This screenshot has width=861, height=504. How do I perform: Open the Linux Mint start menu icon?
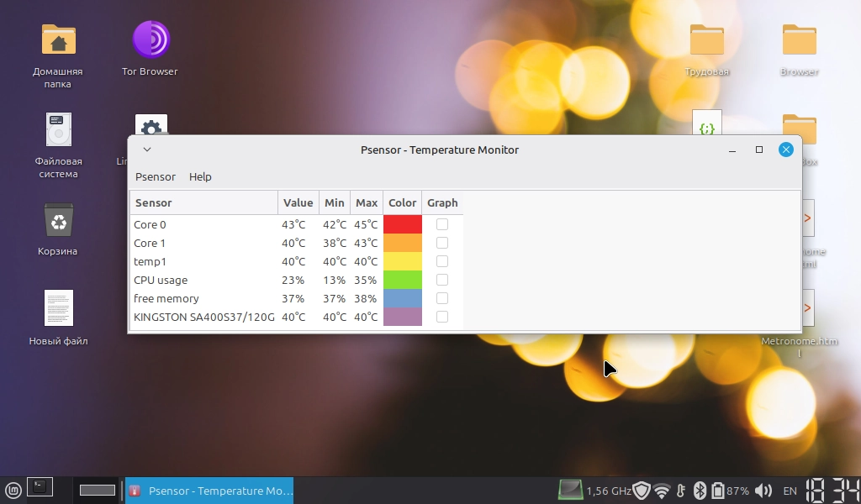pos(13,490)
